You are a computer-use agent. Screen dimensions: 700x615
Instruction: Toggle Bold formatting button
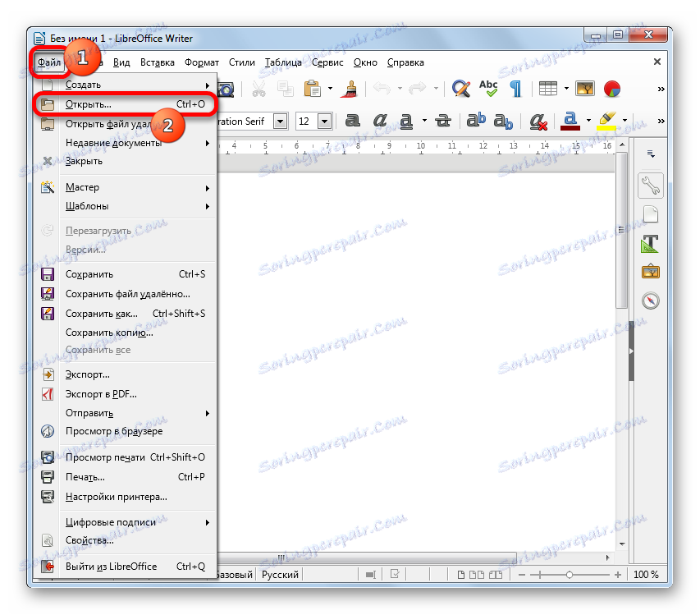pos(352,121)
